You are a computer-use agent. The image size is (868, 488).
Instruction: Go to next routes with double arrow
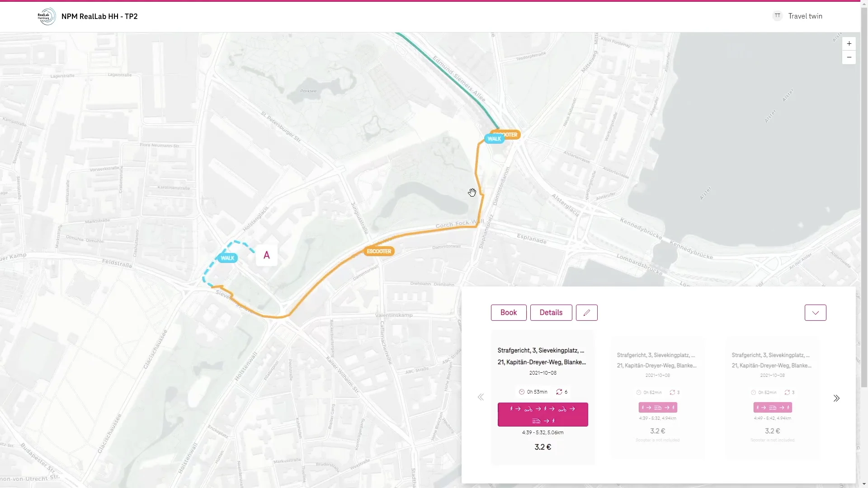(836, 398)
